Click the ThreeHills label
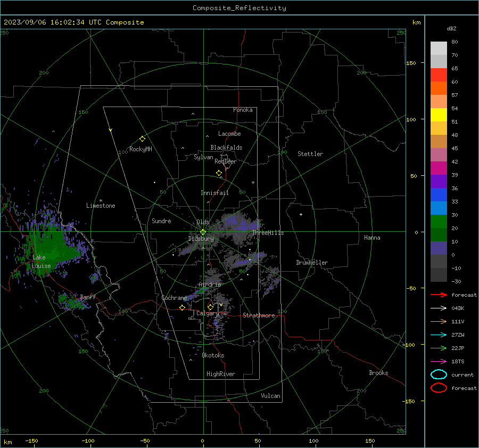 coord(268,233)
